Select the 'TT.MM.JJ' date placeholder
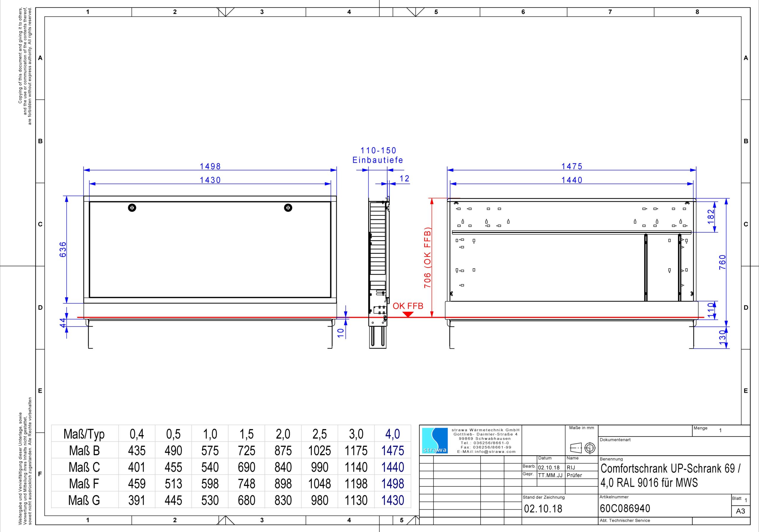This screenshot has width=759, height=532. (x=550, y=475)
